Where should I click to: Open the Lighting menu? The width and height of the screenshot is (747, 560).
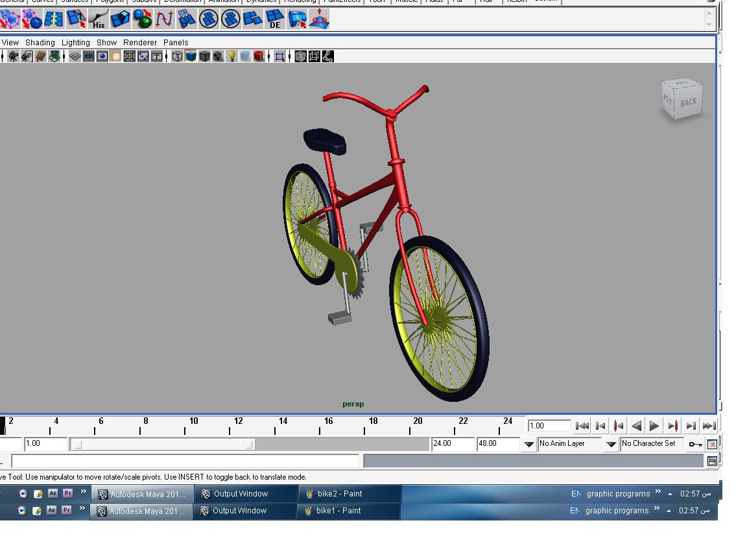tap(76, 42)
